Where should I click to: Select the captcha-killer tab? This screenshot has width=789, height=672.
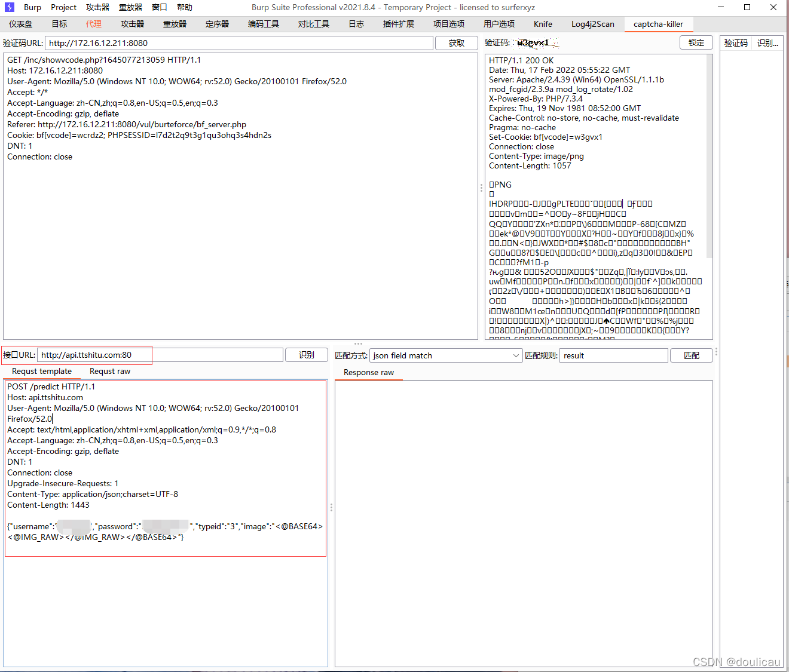click(658, 24)
